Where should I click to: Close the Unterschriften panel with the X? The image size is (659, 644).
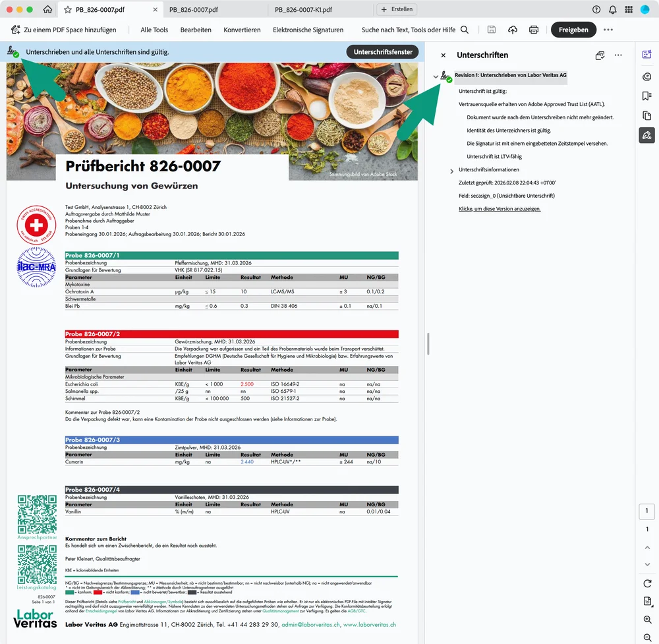pyautogui.click(x=444, y=55)
